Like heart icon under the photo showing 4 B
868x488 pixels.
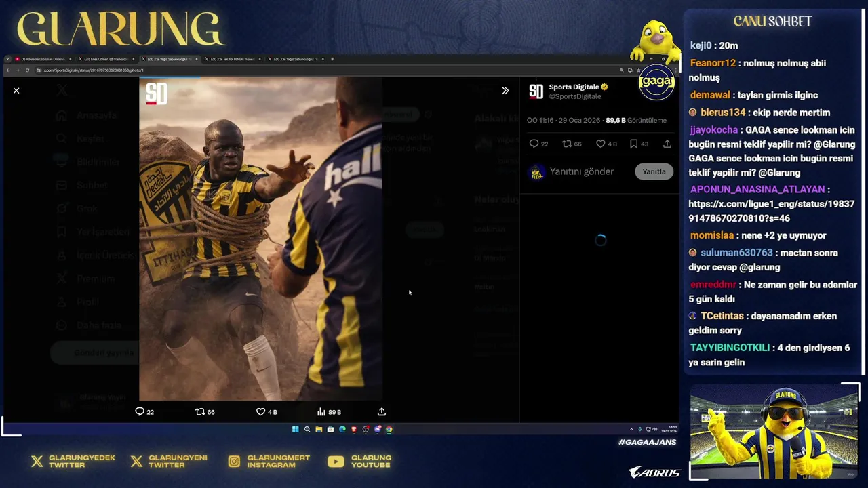tap(260, 411)
